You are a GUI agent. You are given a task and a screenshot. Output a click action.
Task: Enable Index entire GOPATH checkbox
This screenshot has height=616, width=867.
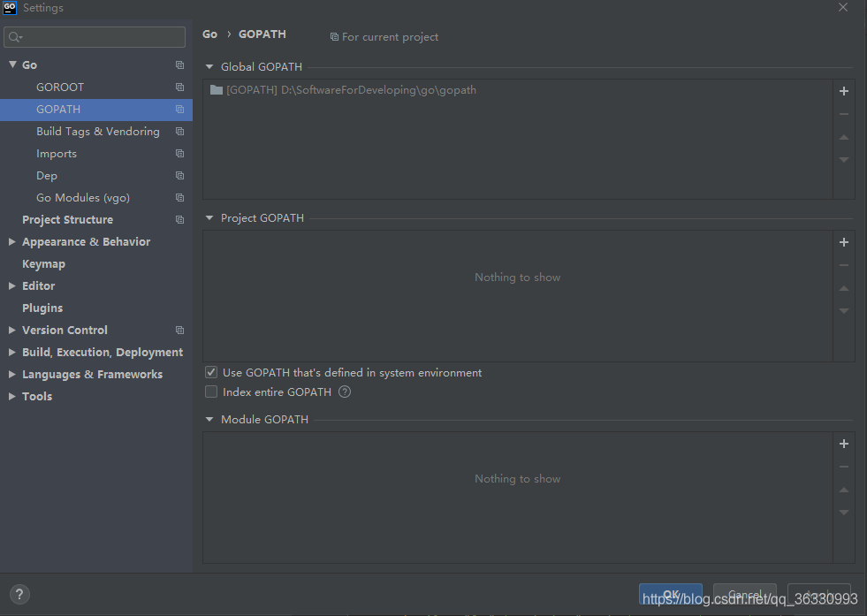pos(211,392)
